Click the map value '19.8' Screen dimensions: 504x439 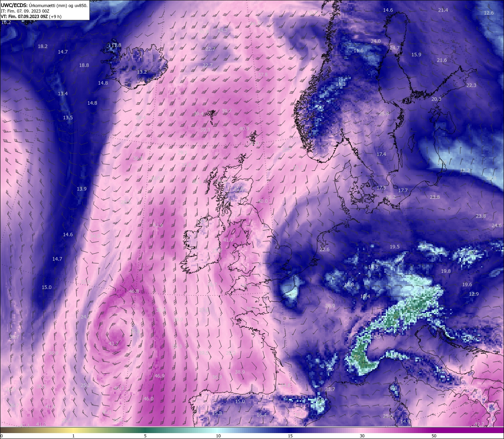tap(446, 271)
